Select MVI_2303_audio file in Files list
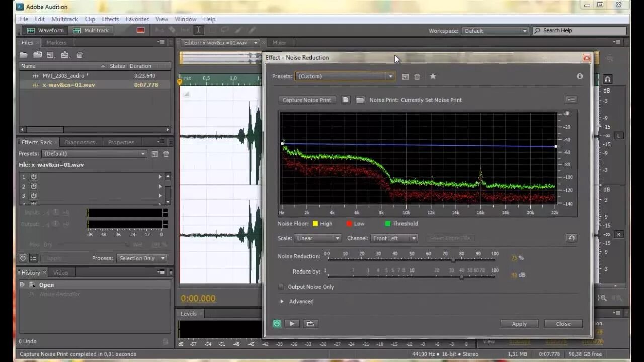 point(95,76)
